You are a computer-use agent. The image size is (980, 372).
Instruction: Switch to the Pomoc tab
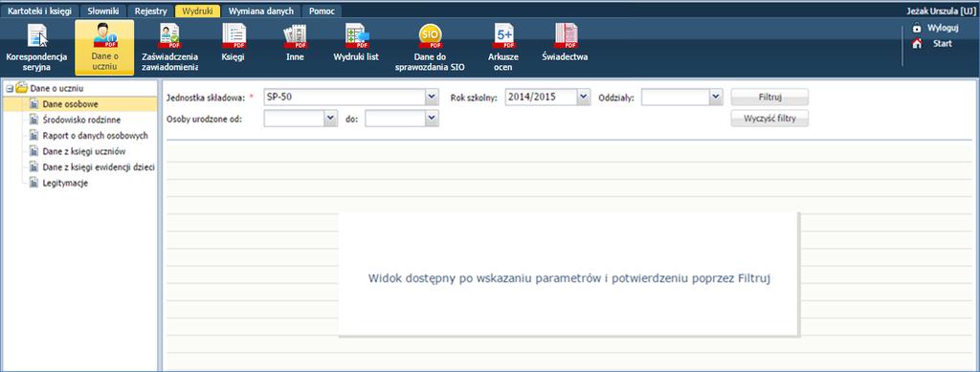322,11
